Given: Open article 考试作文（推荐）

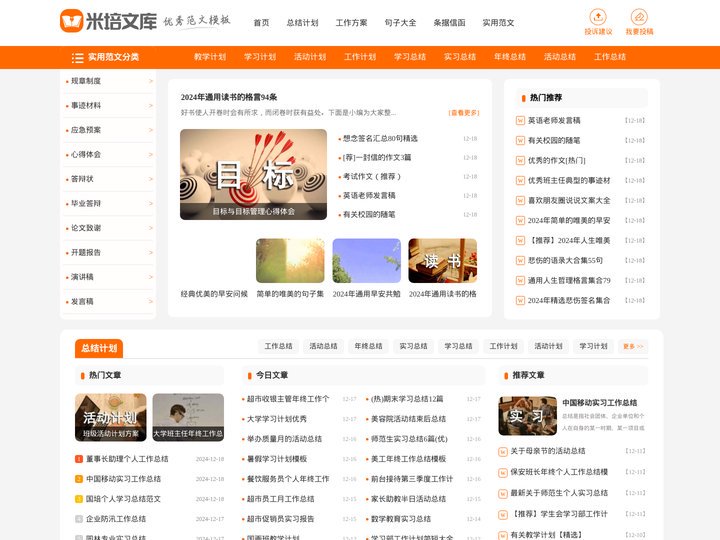Looking at the screenshot, I should coord(371,176).
